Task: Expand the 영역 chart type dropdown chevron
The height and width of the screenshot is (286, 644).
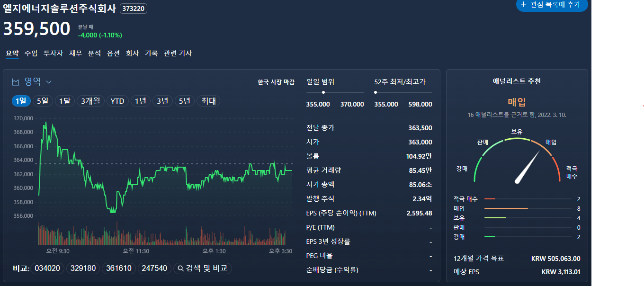Action: coord(48,82)
